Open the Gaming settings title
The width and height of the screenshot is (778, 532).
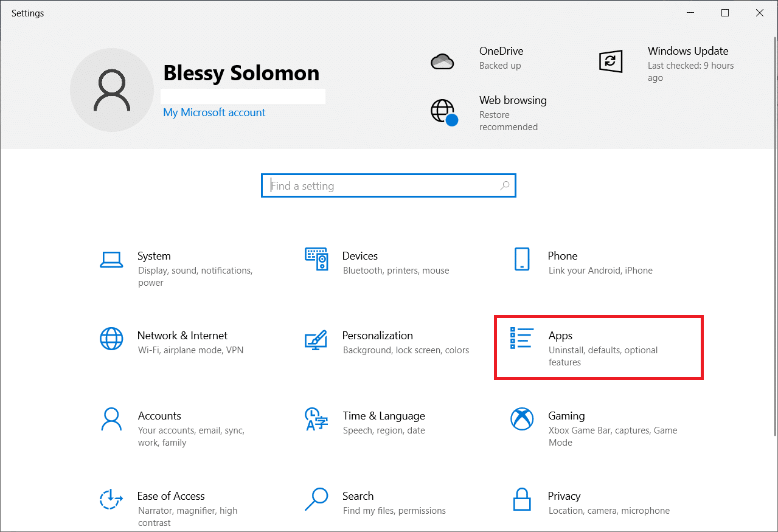566,416
